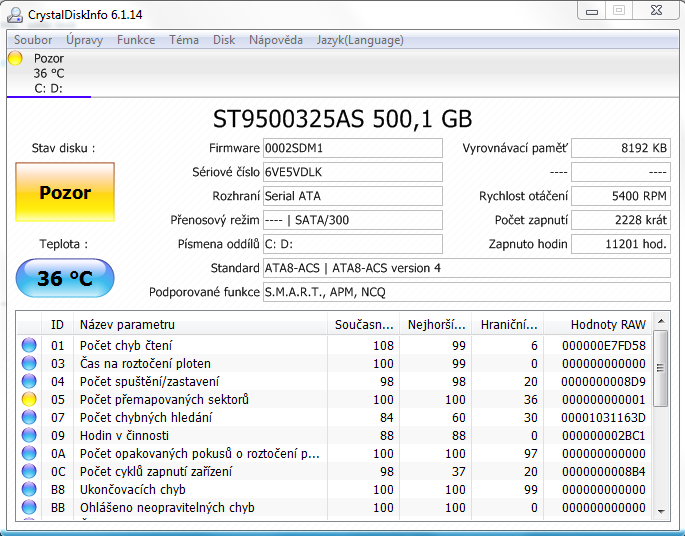
Task: Select row Počet cyklů zapnutí zařízení
Action: 334,471
